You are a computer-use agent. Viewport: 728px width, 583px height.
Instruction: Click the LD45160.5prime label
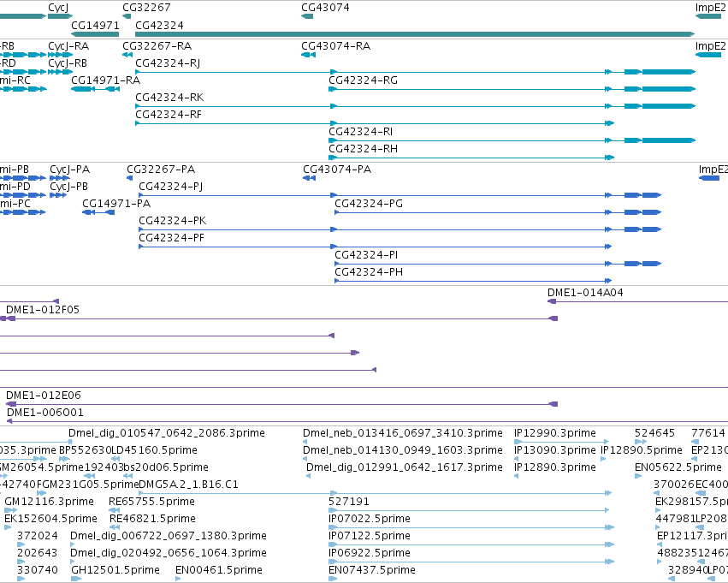(x=154, y=450)
